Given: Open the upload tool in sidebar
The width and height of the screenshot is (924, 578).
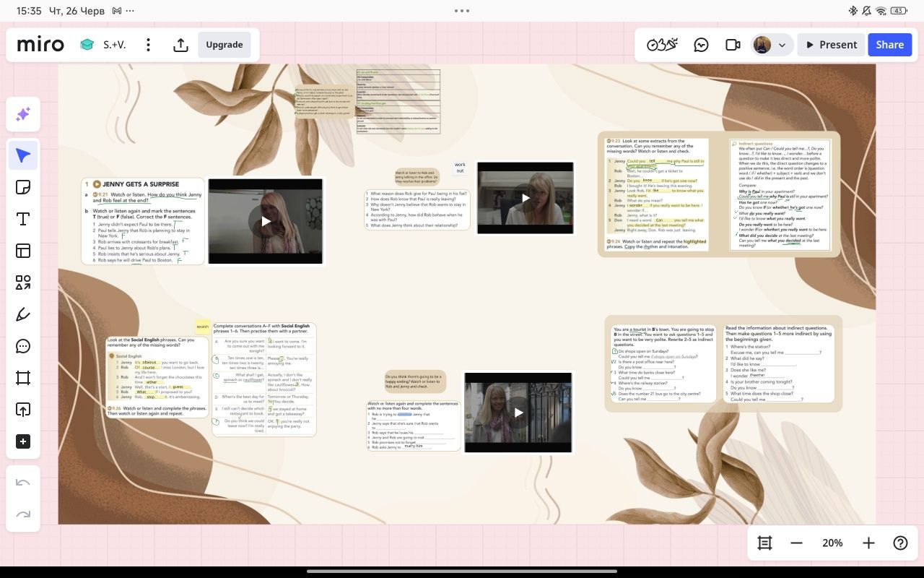Looking at the screenshot, I should (x=23, y=410).
